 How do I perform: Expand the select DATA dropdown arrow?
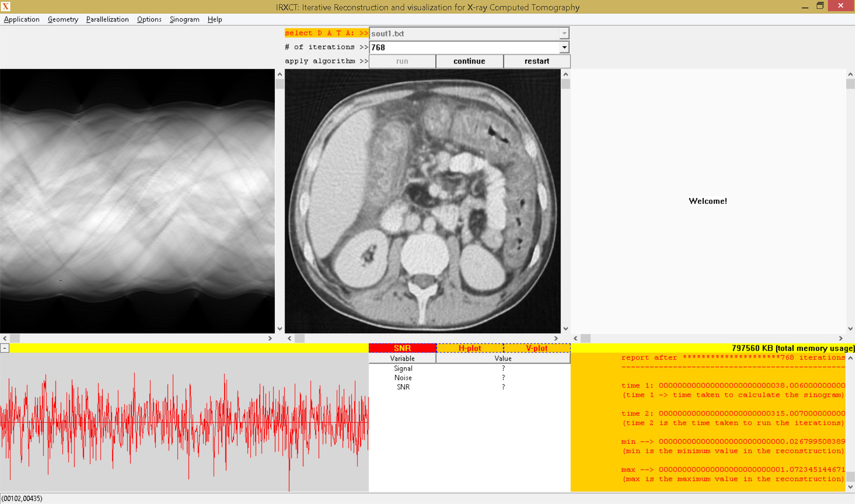click(x=564, y=33)
